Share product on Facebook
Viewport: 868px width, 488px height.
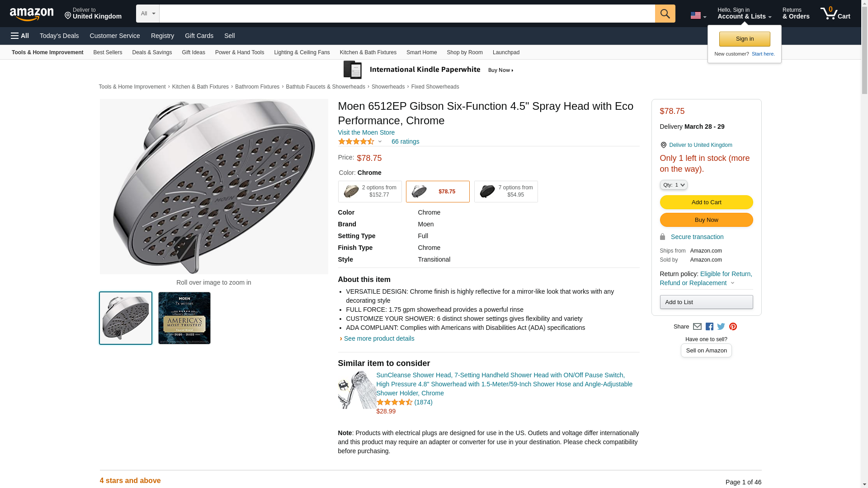coord(709,327)
